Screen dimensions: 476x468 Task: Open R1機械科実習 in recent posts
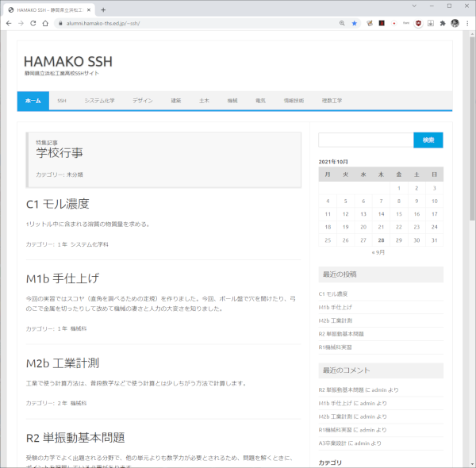335,347
